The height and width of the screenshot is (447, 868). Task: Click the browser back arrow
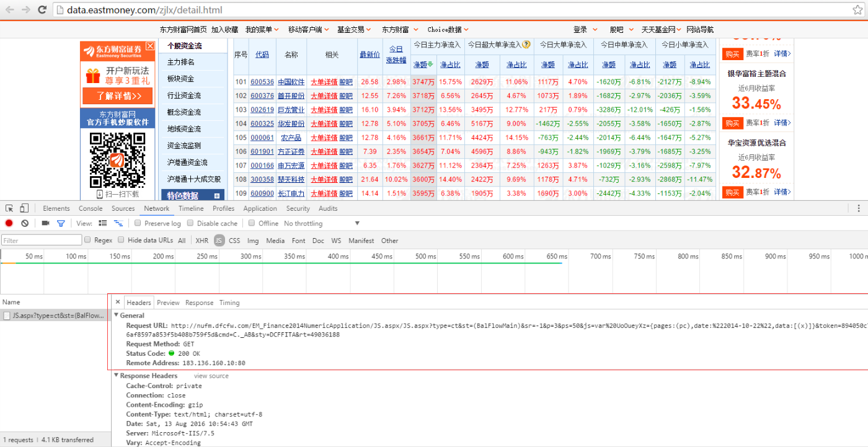pyautogui.click(x=10, y=10)
